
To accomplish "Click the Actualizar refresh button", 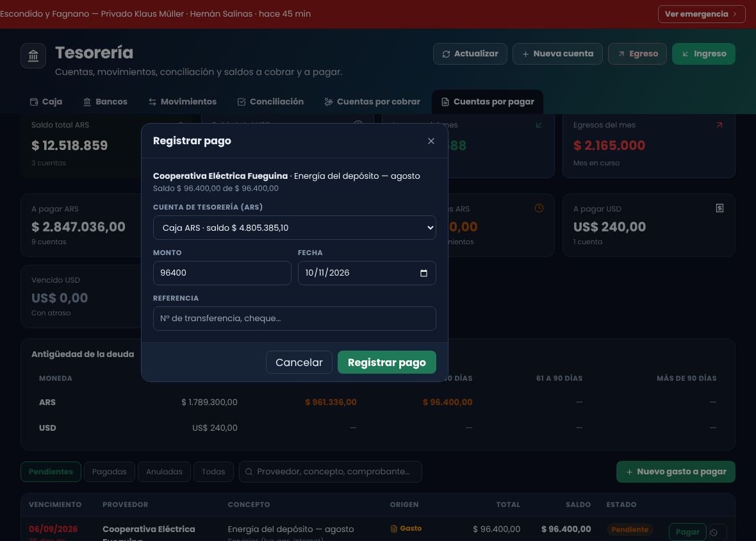I will 470,53.
